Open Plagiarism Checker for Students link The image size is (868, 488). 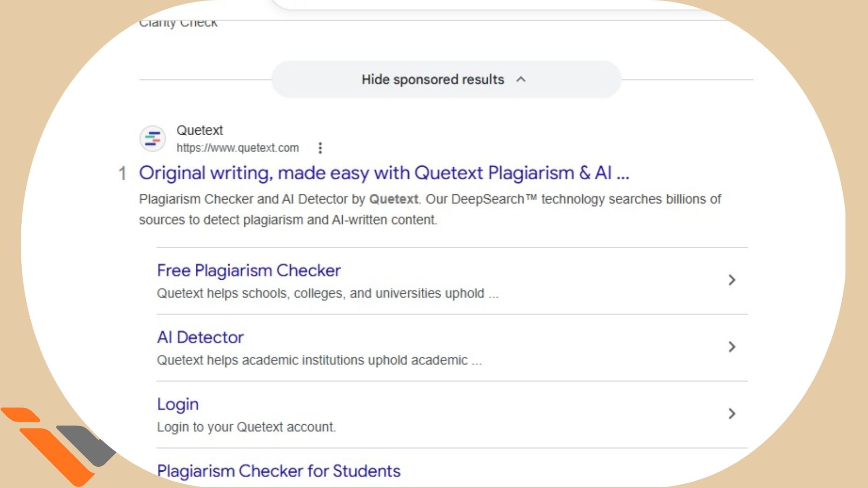278,471
